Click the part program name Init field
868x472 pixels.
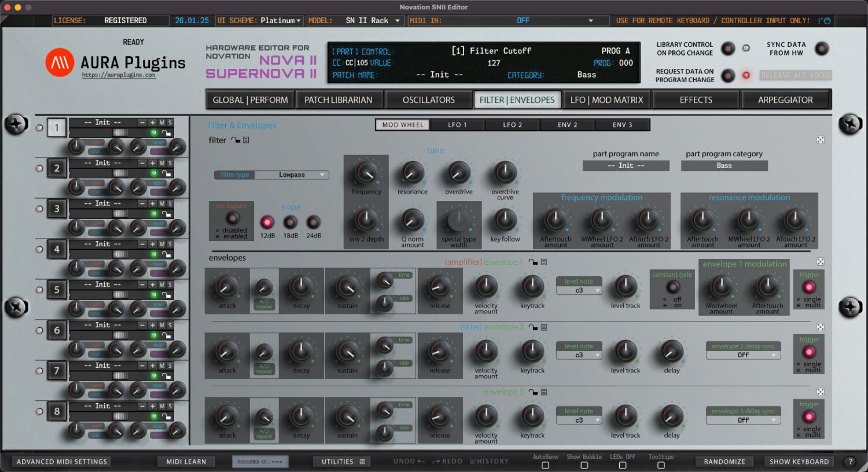click(625, 166)
